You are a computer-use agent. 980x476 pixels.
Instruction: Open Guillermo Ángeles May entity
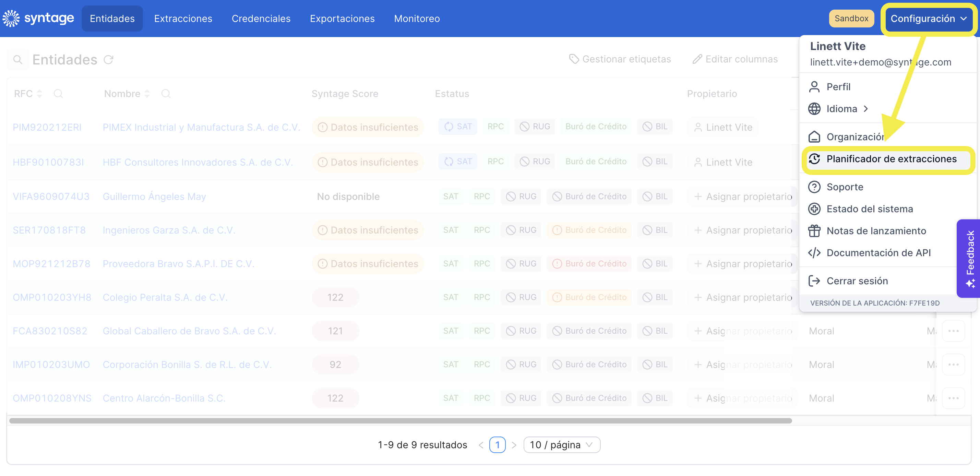pos(154,197)
